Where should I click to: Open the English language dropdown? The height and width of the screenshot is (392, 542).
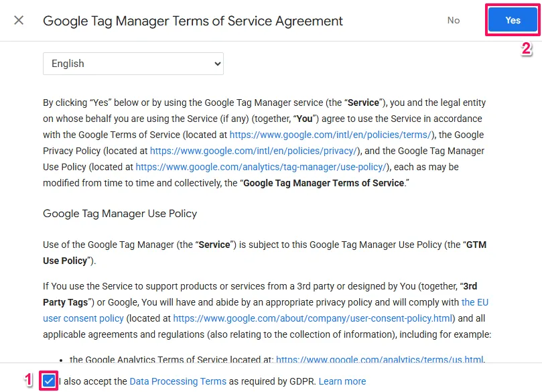pyautogui.click(x=133, y=64)
